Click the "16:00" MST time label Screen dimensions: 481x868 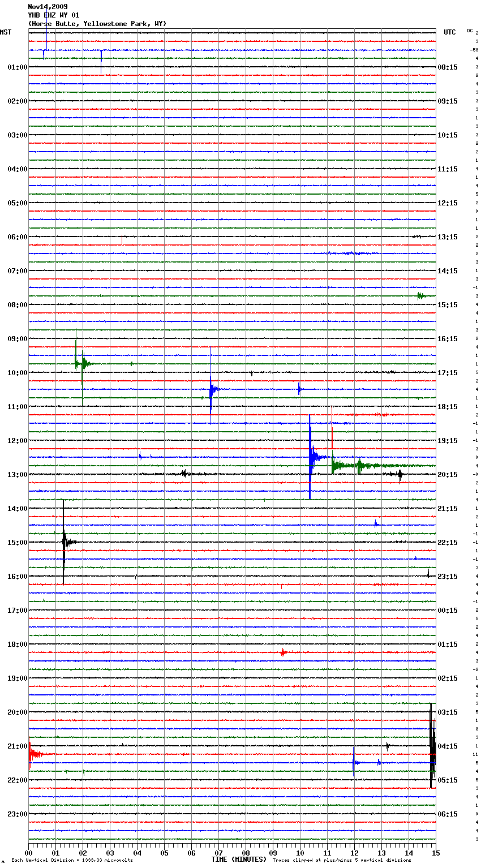click(x=17, y=577)
